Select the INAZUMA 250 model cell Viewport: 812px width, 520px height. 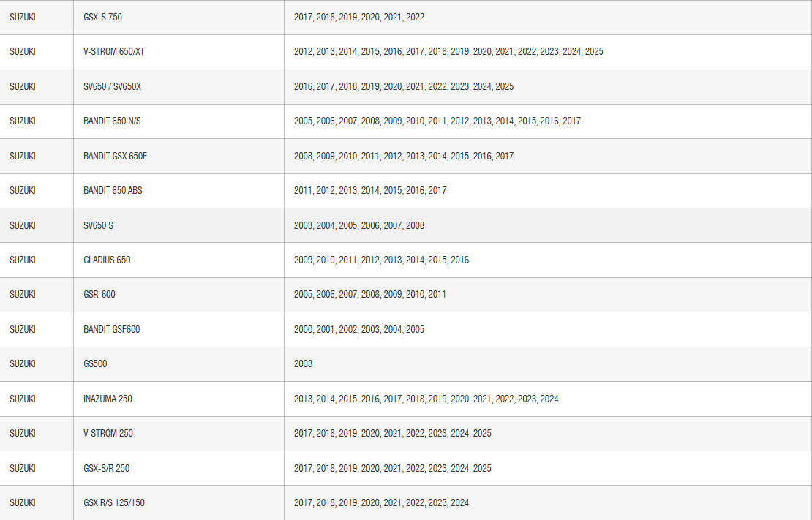point(108,399)
